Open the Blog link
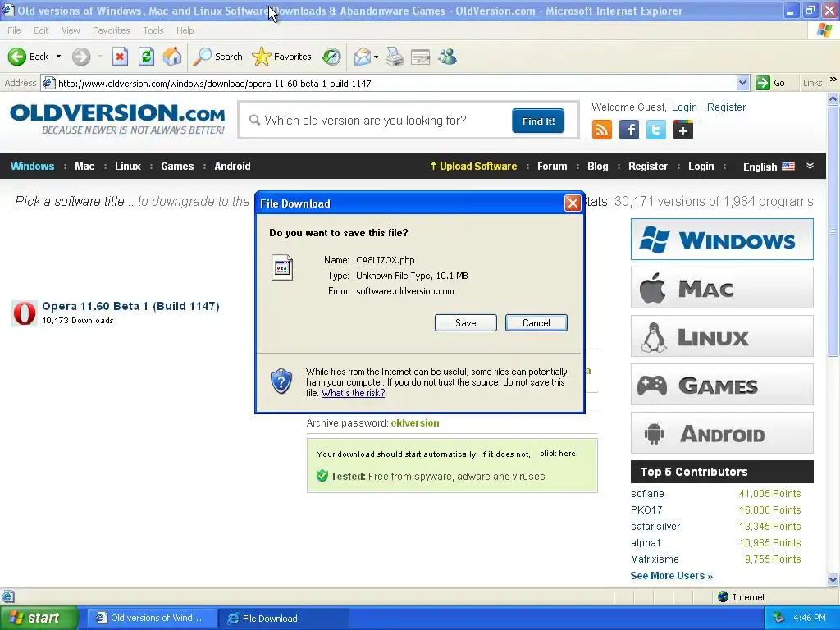 click(x=598, y=166)
